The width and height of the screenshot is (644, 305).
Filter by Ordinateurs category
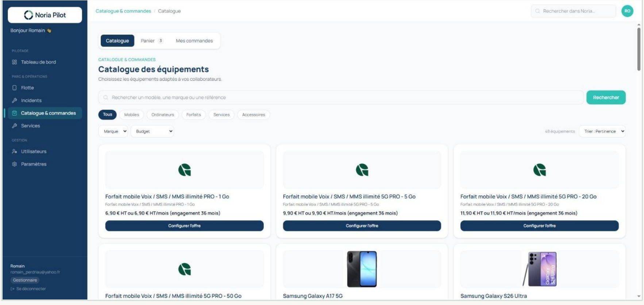coord(163,115)
